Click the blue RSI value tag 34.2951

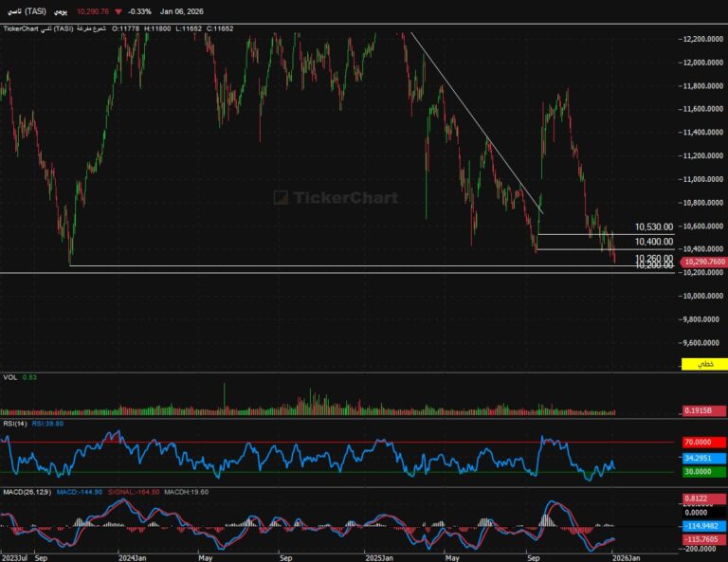click(x=703, y=457)
